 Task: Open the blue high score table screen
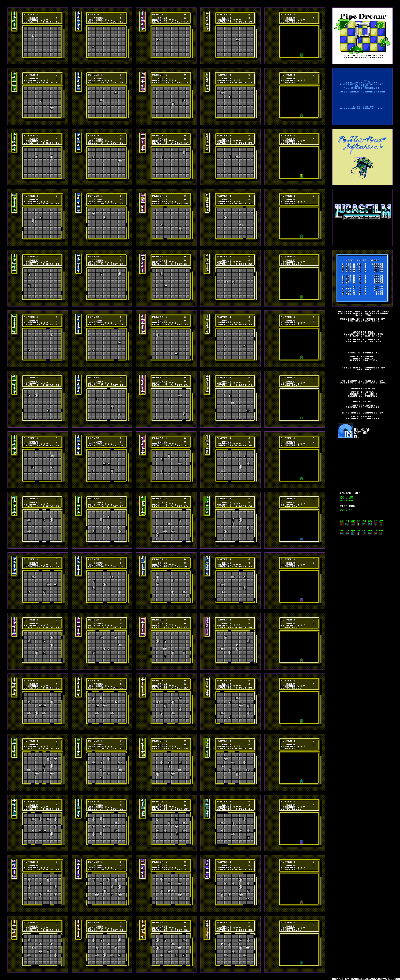click(362, 278)
